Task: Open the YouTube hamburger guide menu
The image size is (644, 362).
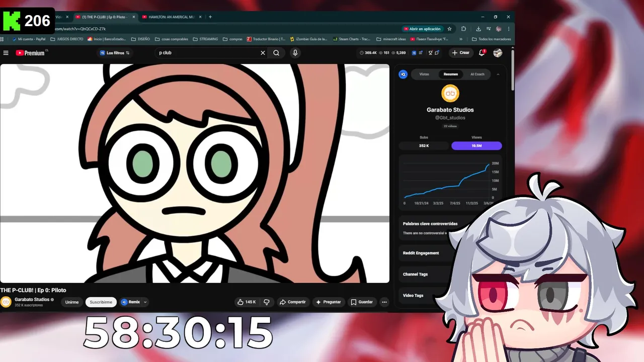Action: tap(6, 53)
